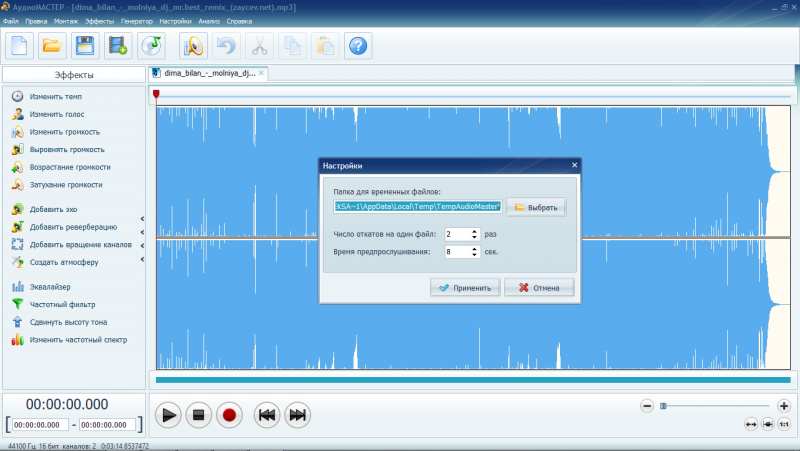Click the Save floppy disk icon

85,45
